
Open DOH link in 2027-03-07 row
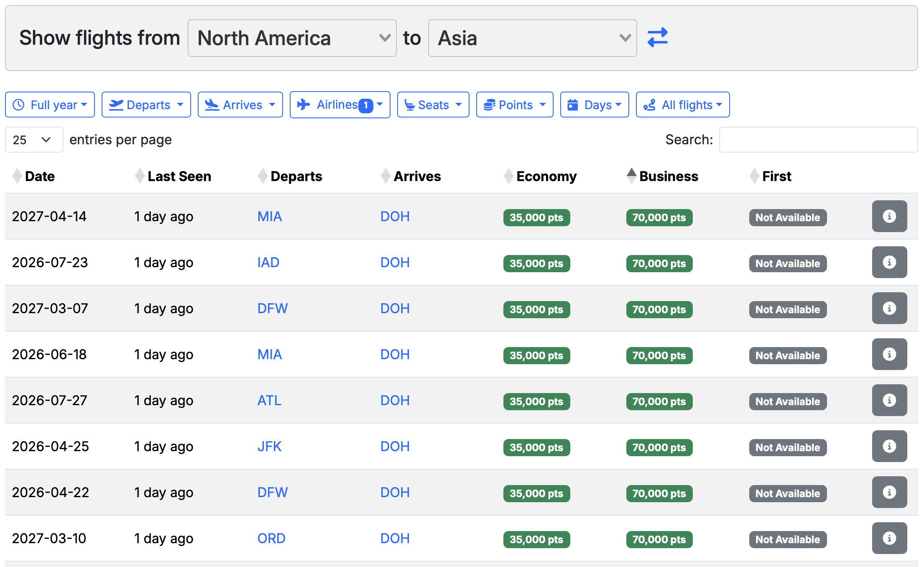coord(395,308)
